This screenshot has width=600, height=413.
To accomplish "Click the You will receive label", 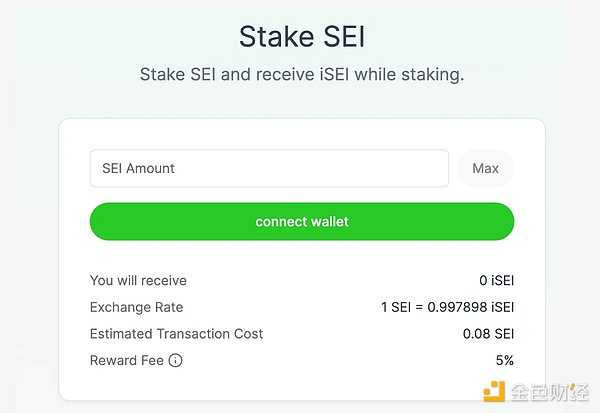I will click(x=138, y=281).
